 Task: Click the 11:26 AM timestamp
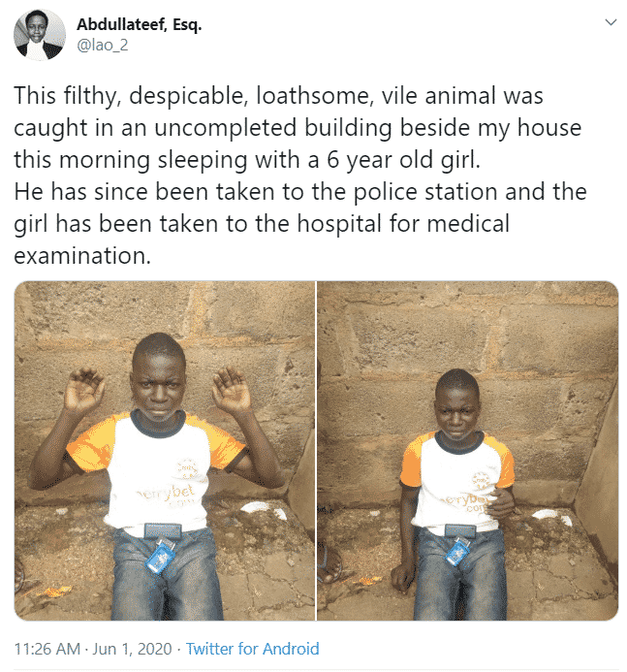(x=42, y=649)
